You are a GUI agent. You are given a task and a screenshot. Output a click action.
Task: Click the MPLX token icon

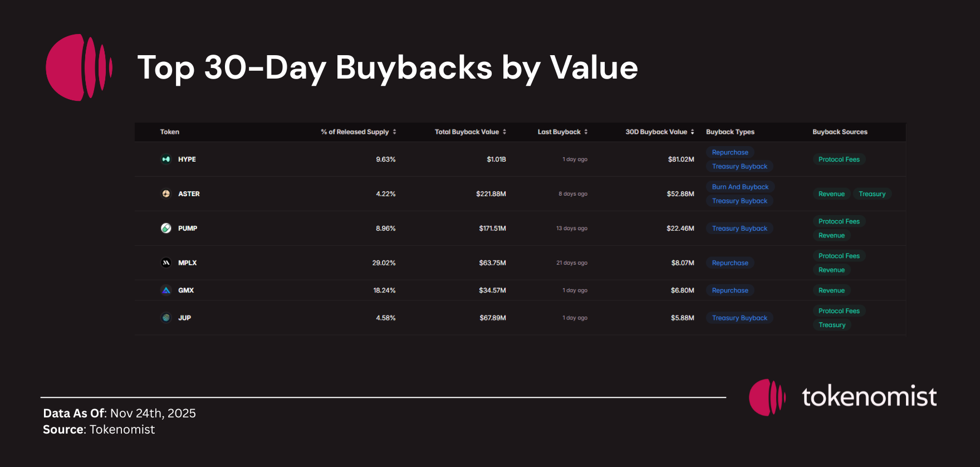coord(166,263)
